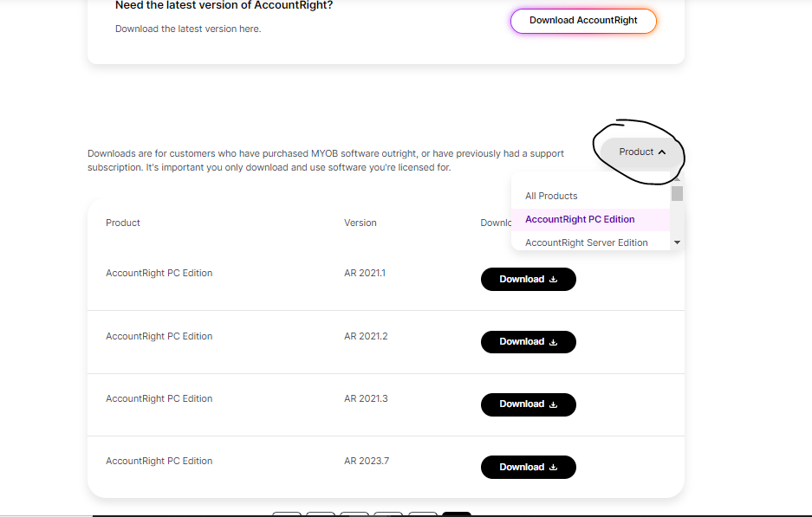The width and height of the screenshot is (812, 517).
Task: Choose AccountRight Server Edition option
Action: pyautogui.click(x=590, y=242)
